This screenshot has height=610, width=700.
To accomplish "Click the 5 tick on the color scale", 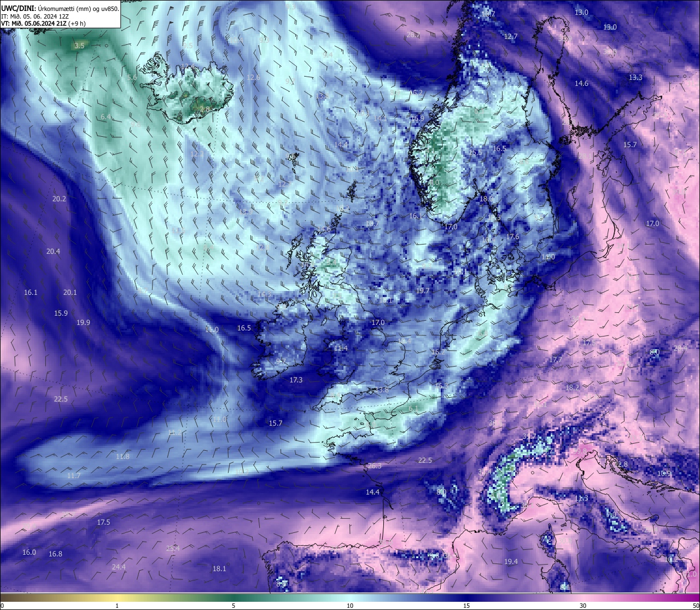I will pos(234,606).
